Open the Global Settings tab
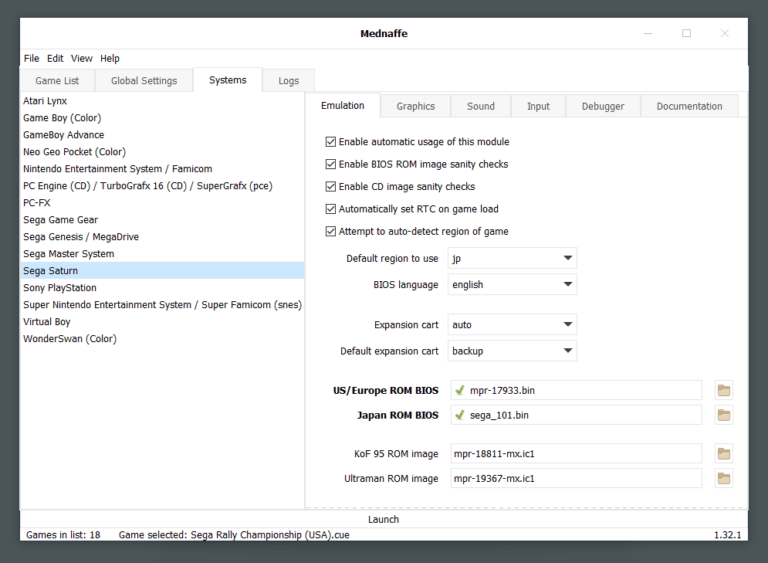 coord(144,81)
